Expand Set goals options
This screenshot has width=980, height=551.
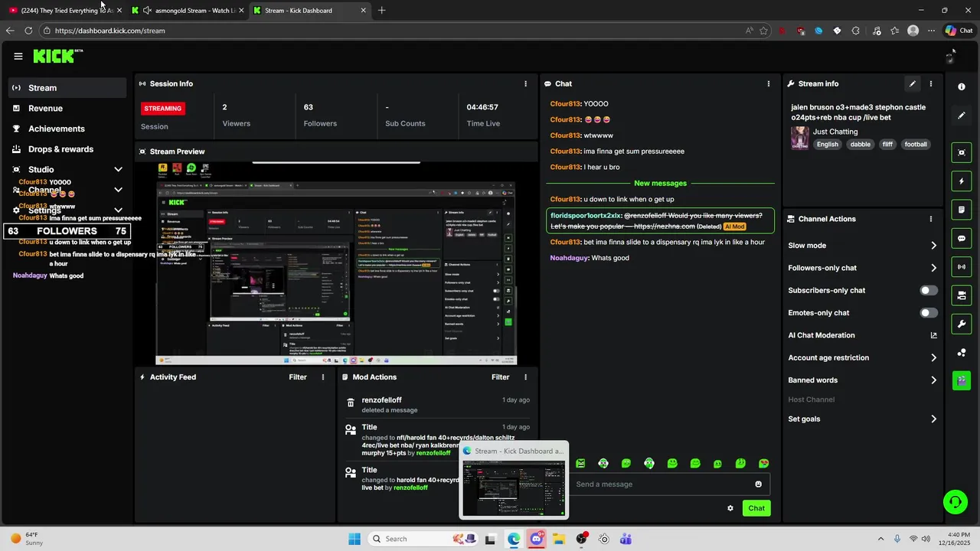coord(933,419)
